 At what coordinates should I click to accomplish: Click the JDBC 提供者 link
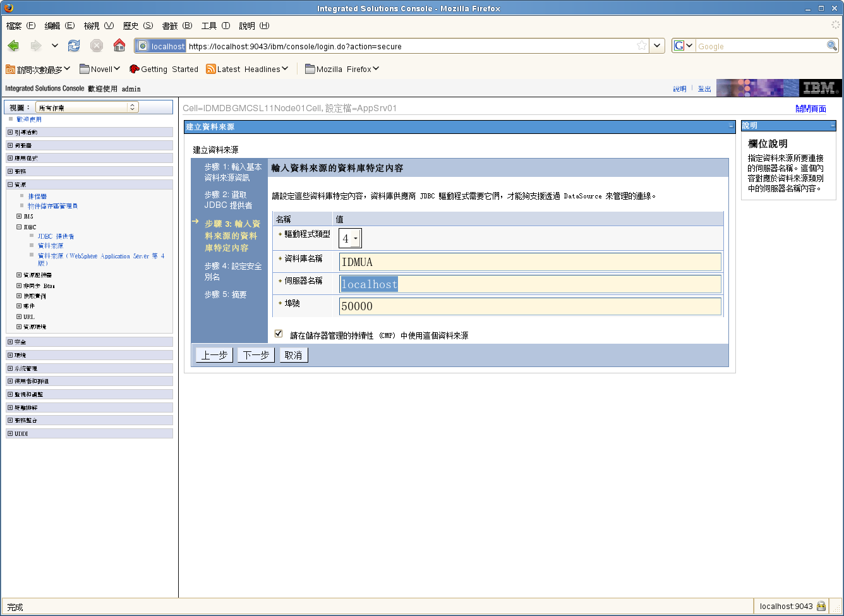tap(56, 236)
